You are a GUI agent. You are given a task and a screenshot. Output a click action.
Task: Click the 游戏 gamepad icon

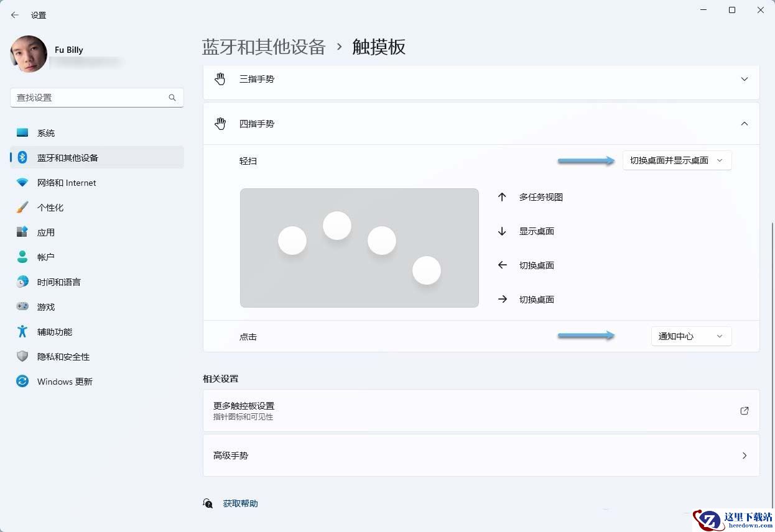[22, 307]
